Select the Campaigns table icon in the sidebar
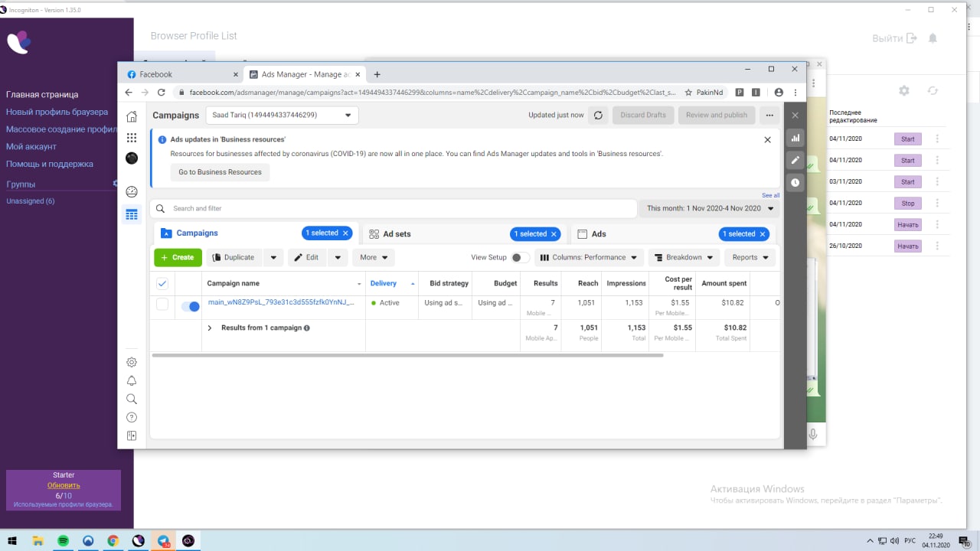The height and width of the screenshot is (551, 980). coord(132,215)
